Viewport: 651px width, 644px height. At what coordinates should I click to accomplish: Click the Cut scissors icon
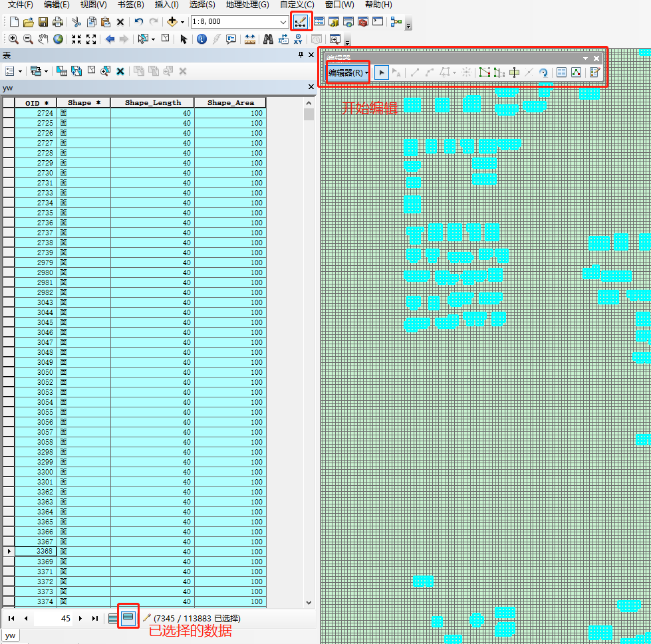point(76,21)
